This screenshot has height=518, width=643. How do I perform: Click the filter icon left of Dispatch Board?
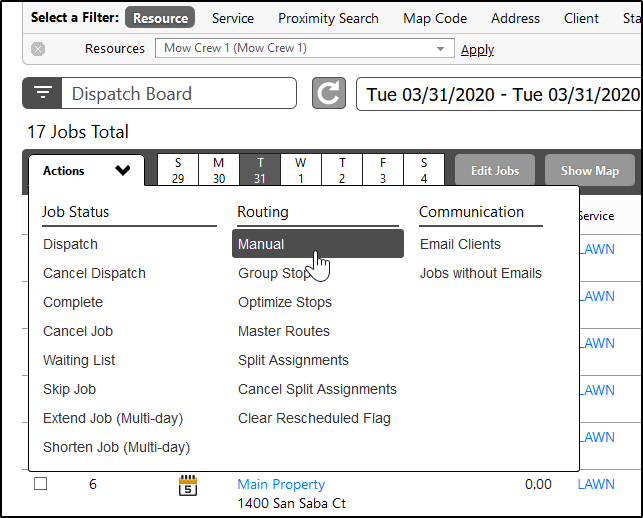pos(42,93)
